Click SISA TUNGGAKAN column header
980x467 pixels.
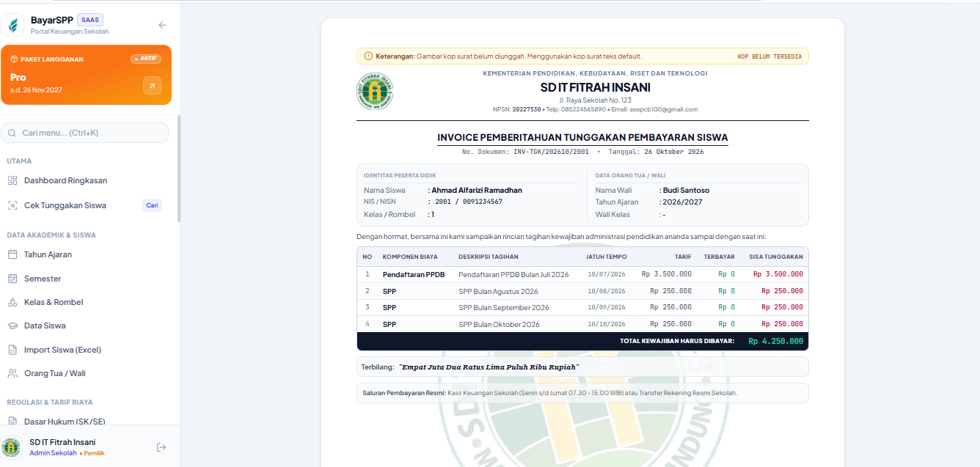point(776,257)
